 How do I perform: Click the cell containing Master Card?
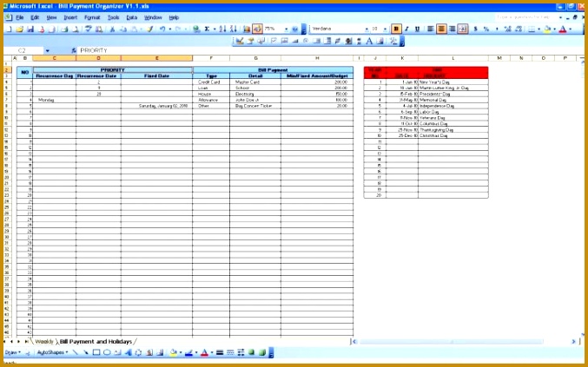(255, 82)
